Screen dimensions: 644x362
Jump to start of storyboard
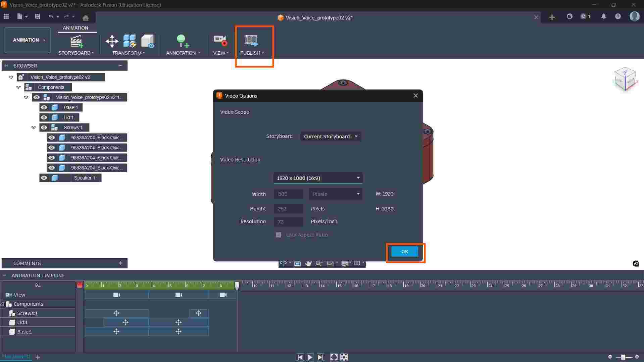[300, 357]
